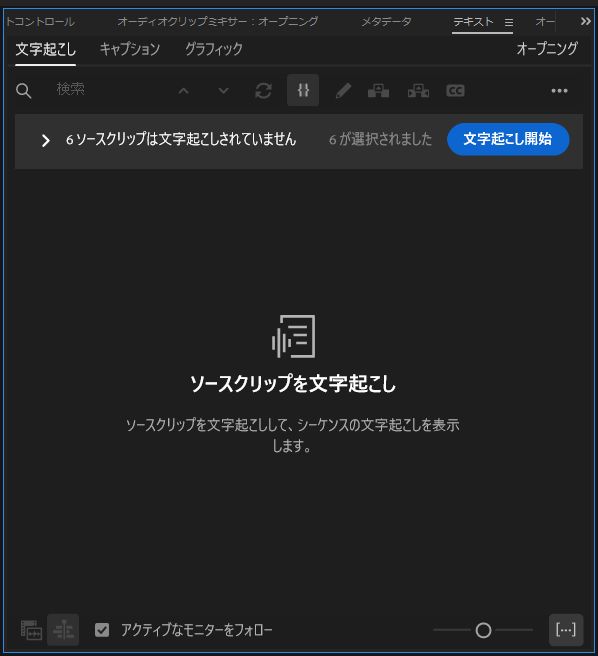Image resolution: width=598 pixels, height=656 pixels.
Task: Switch to the グラフィック tab
Action: tap(214, 49)
